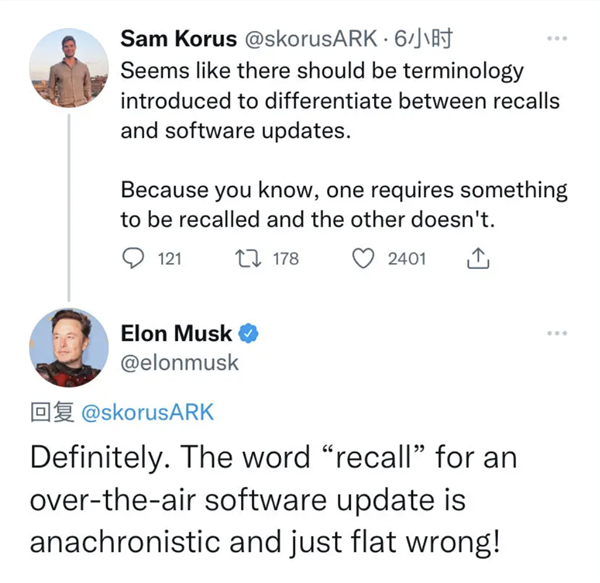Click the 6小时 timestamp

point(423,39)
